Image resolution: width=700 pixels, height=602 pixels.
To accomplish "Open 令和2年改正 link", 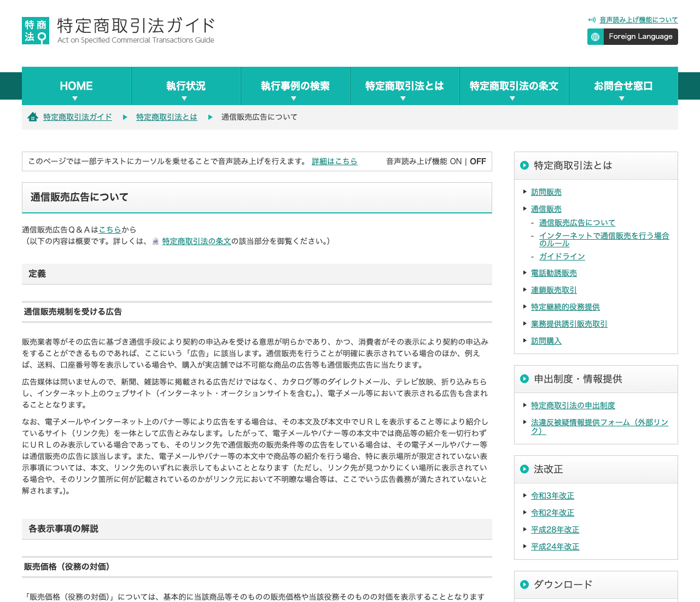I will (x=552, y=513).
